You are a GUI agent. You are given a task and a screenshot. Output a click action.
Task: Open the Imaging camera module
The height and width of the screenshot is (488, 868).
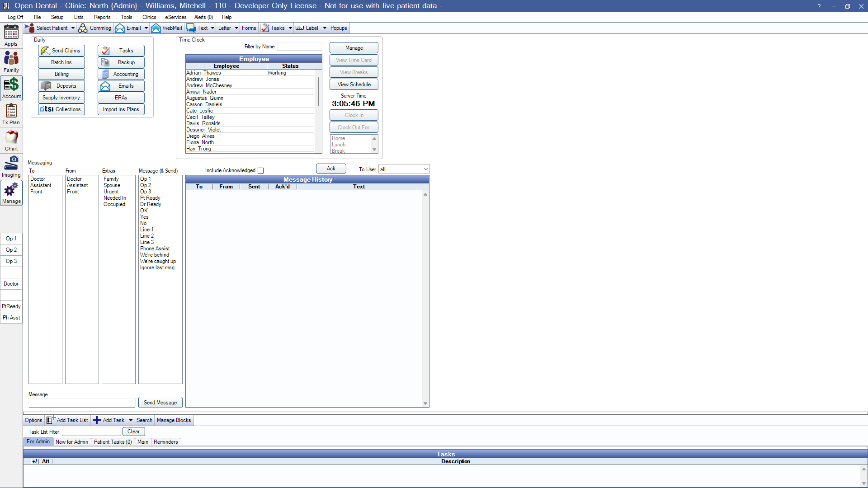(x=11, y=166)
